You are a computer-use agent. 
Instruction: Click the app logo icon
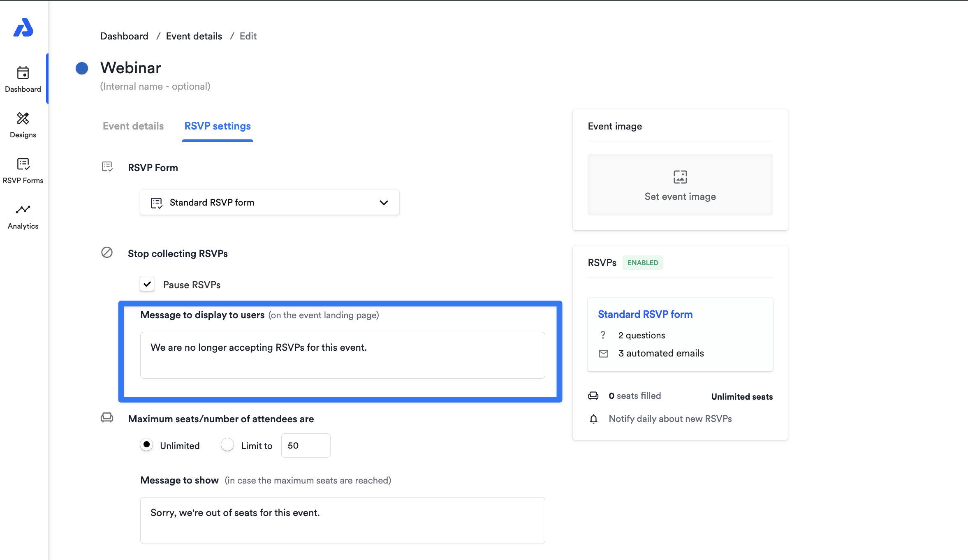pos(23,28)
